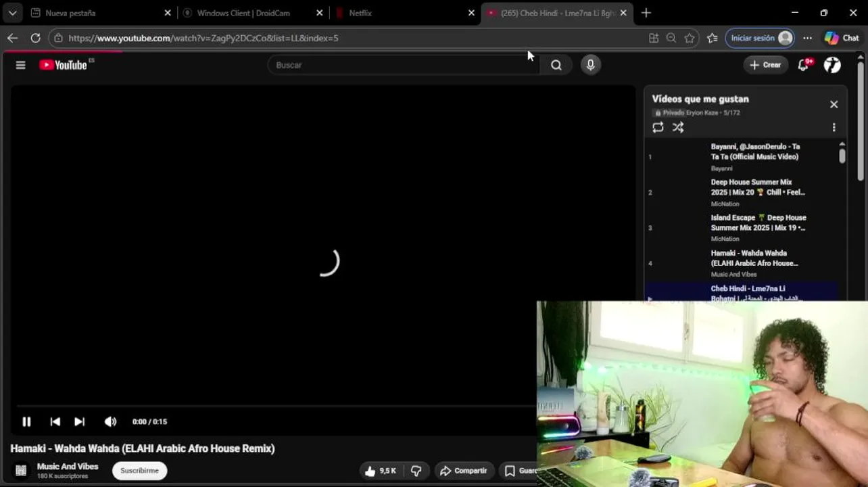Click the Crear button

coord(765,65)
